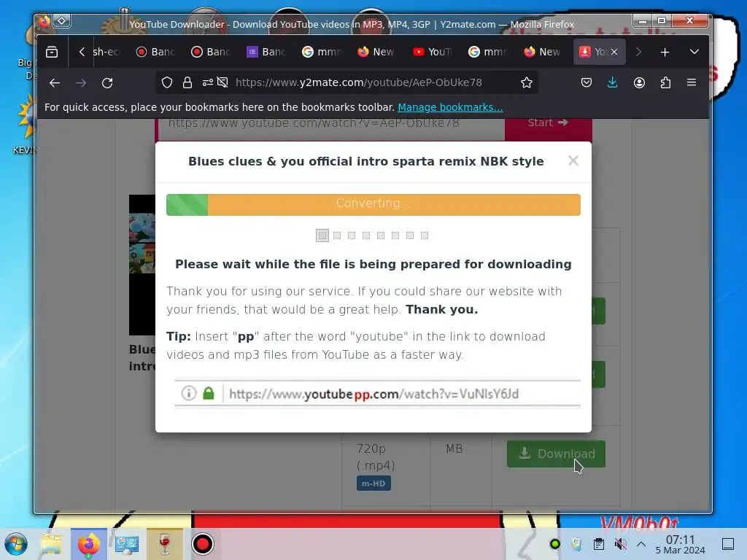747x560 pixels.
Task: Close the active Y2mate tab
Action: point(614,52)
